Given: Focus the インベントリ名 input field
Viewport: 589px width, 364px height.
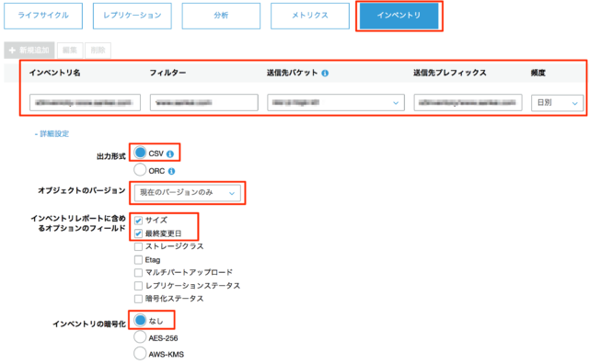Looking at the screenshot, I should (86, 102).
